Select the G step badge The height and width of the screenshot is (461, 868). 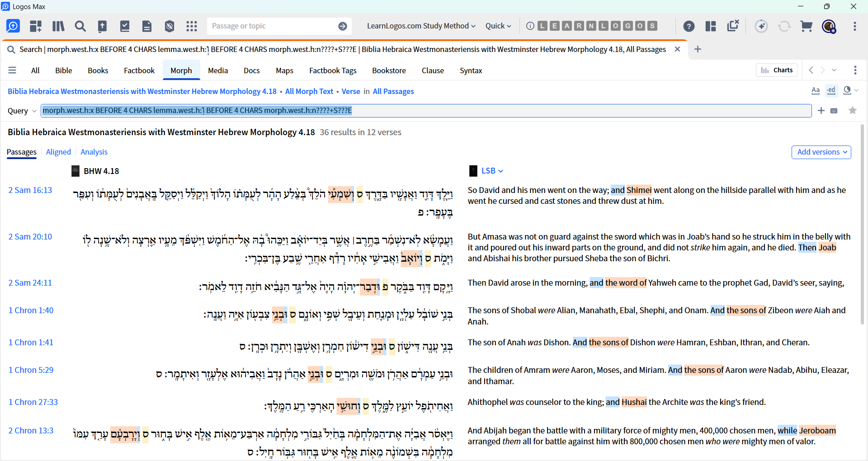[x=627, y=26]
